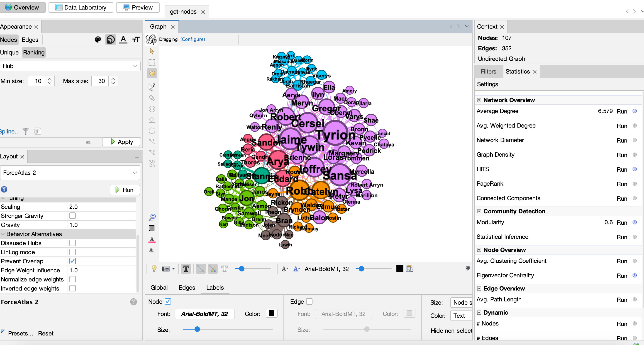Toggle show node labels T icon

(x=186, y=269)
